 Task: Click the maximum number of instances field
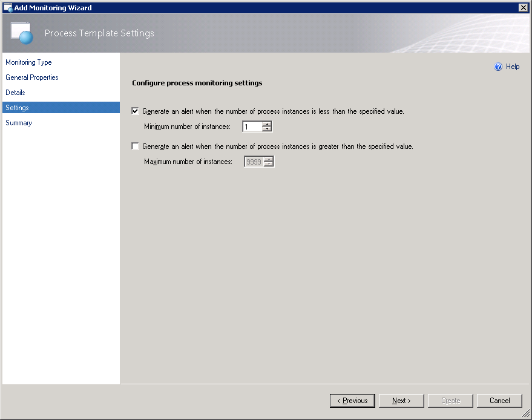pyautogui.click(x=253, y=162)
